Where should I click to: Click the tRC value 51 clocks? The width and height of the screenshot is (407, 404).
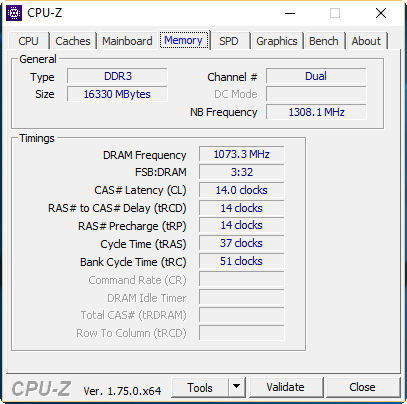[242, 261]
